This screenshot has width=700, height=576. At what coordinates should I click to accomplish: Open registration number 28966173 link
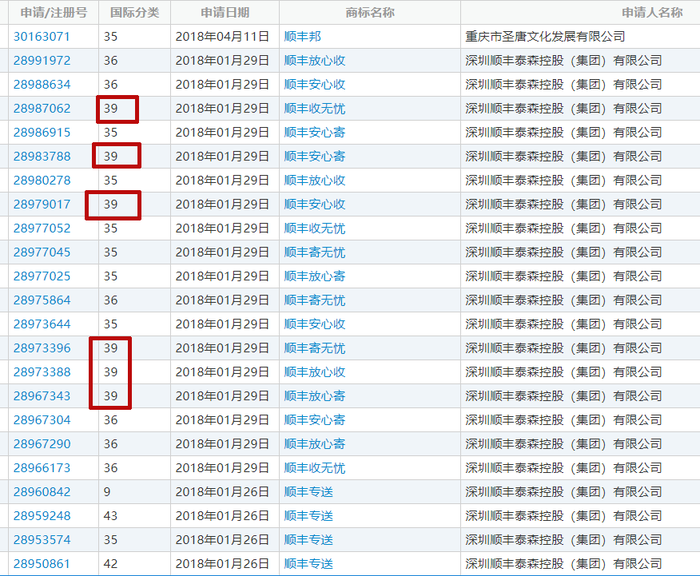[42, 469]
